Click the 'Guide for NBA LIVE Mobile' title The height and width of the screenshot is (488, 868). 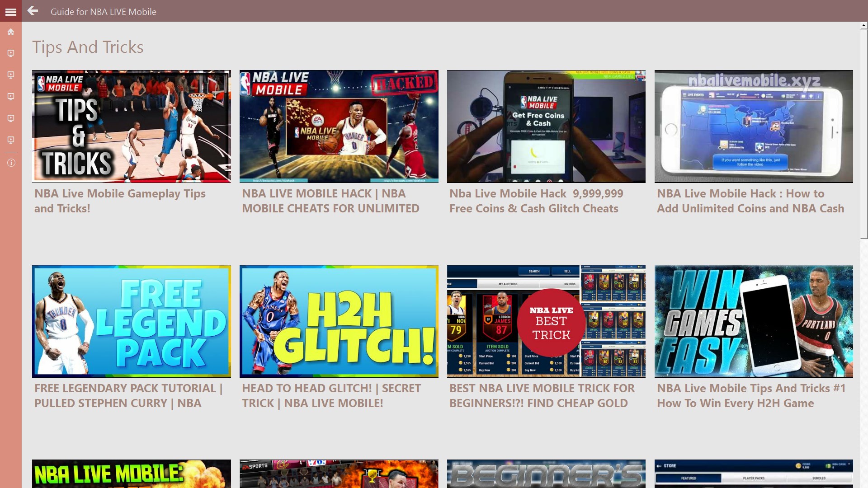(104, 12)
